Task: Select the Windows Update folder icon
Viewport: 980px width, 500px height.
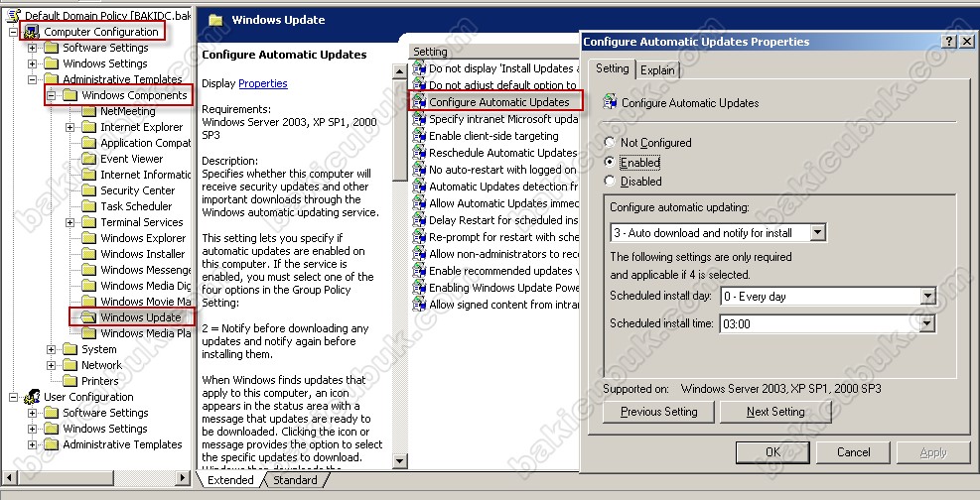Action: point(88,317)
